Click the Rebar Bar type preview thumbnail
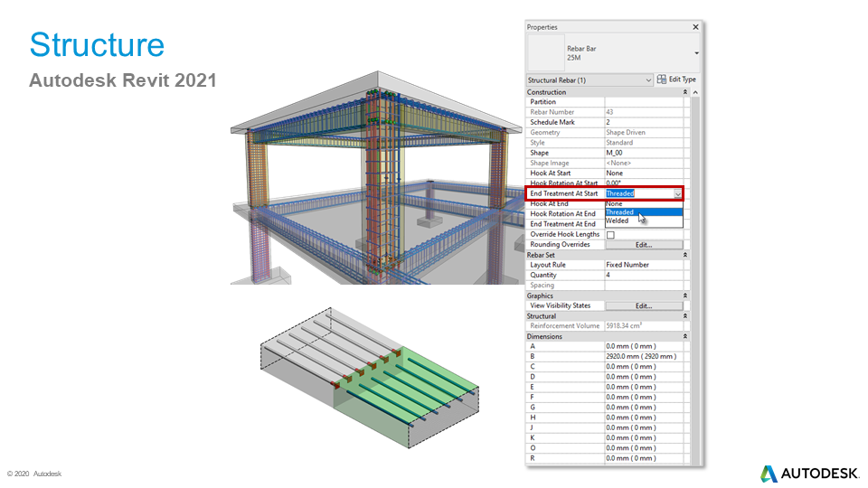868x488 pixels. click(x=546, y=52)
